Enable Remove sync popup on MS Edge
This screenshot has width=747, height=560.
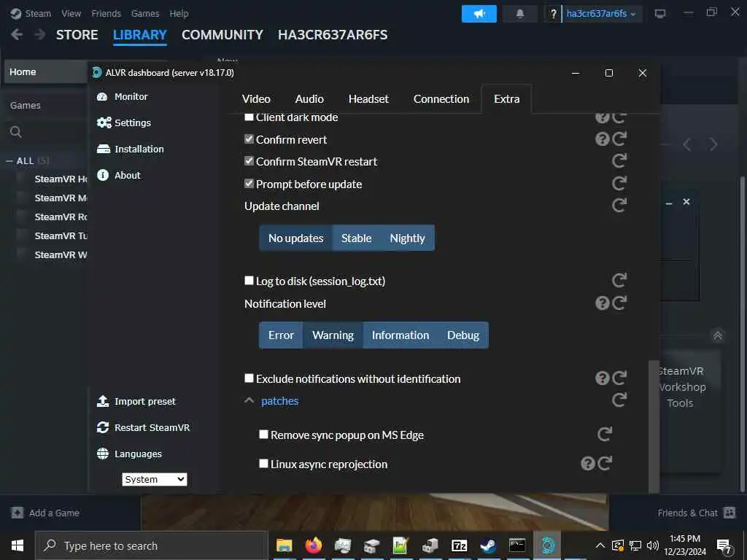[263, 435]
